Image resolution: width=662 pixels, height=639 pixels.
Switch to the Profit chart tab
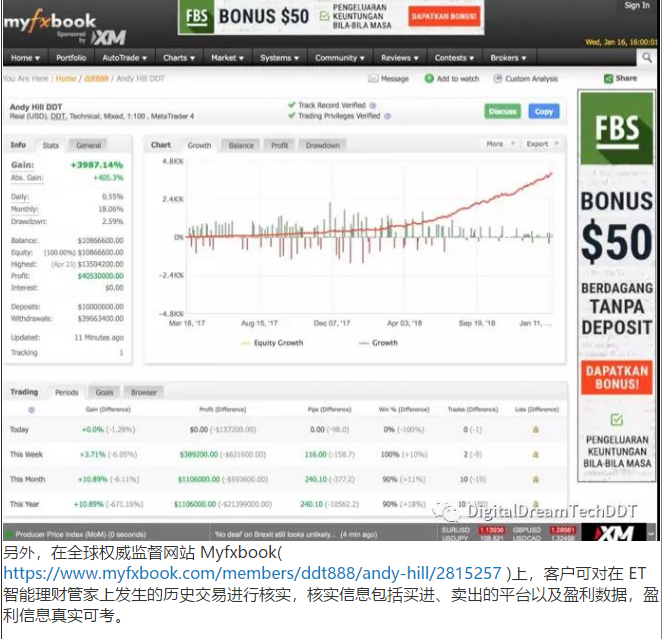point(279,145)
